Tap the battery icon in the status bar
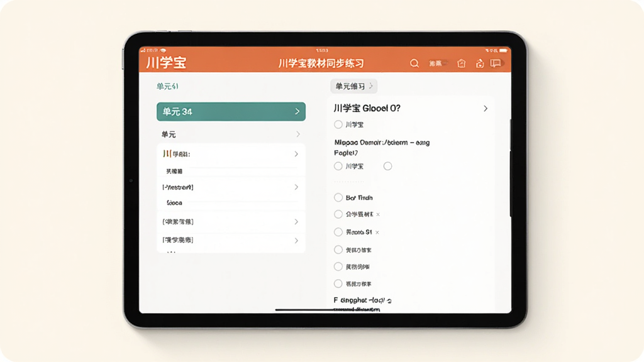644x362 pixels. point(503,50)
